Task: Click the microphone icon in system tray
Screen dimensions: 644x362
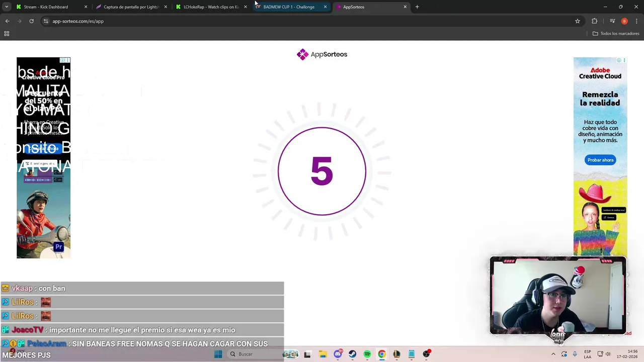Action: pyautogui.click(x=575, y=354)
